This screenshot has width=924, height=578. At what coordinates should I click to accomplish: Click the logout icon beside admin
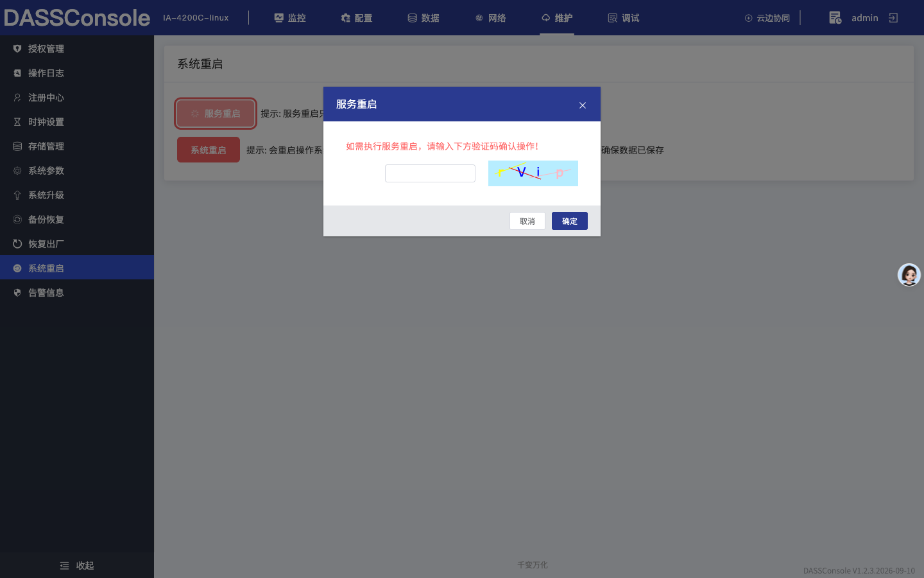pos(893,18)
